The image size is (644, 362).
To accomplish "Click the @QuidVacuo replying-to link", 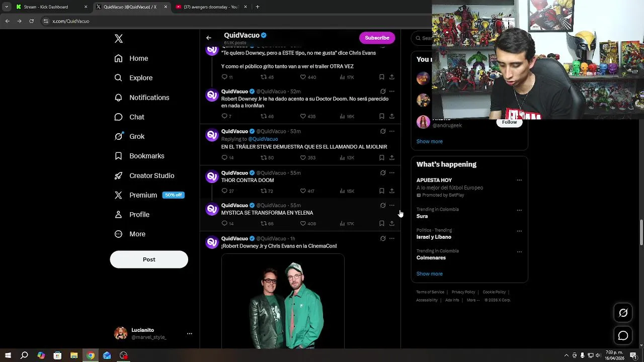I will [263, 139].
